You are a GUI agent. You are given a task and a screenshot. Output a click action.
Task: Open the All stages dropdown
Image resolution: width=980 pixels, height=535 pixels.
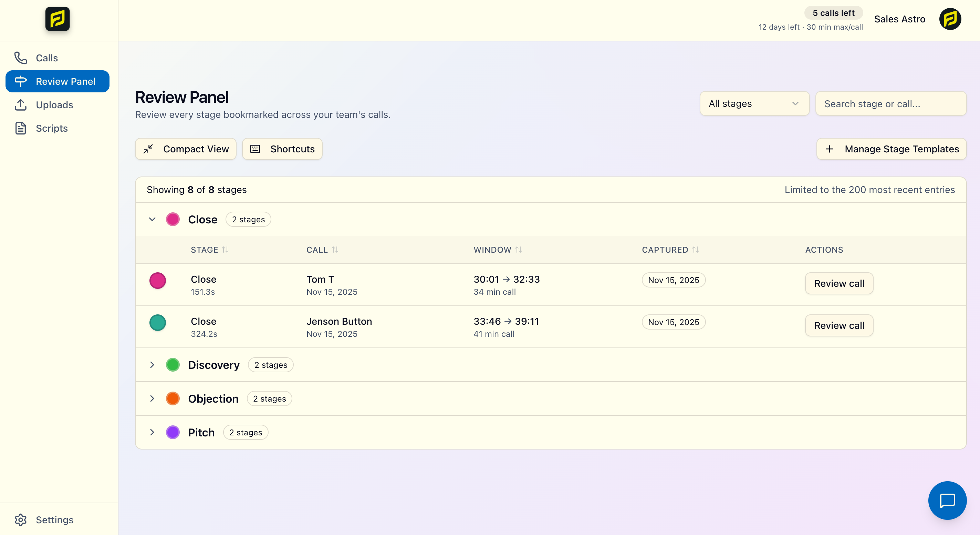[754, 103]
